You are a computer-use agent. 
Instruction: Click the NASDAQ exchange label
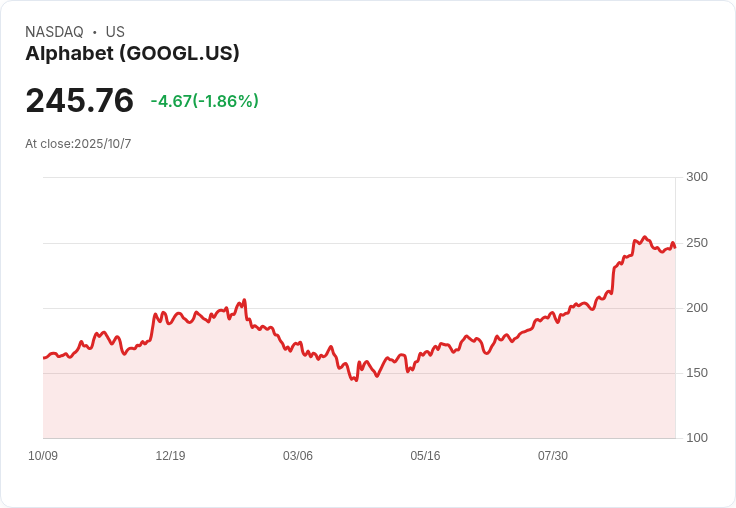tap(54, 32)
